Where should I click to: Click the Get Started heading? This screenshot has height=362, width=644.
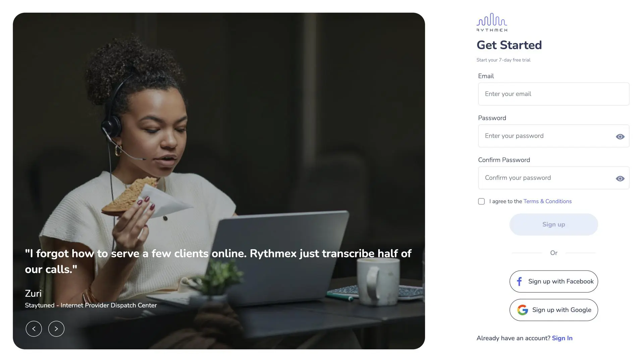click(509, 45)
